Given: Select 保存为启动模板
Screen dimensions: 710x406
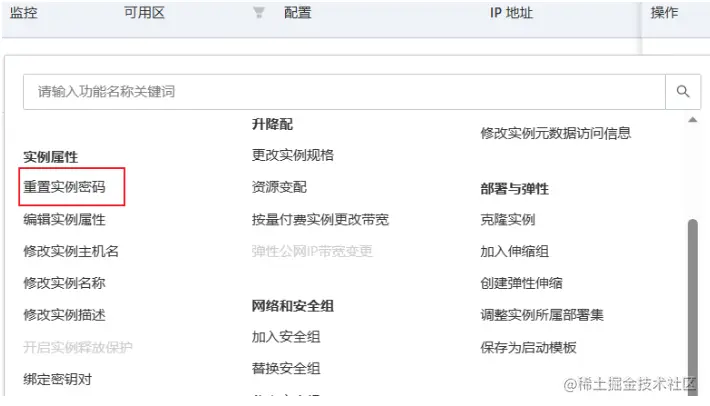Looking at the screenshot, I should point(528,347).
